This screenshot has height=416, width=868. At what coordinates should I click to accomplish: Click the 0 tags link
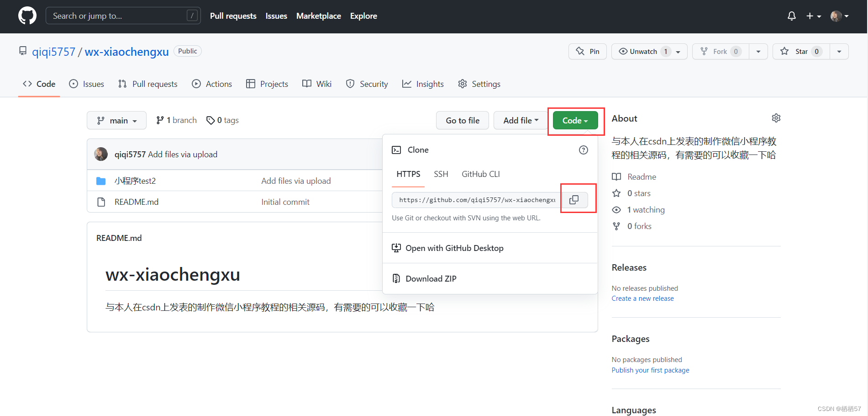pyautogui.click(x=222, y=120)
